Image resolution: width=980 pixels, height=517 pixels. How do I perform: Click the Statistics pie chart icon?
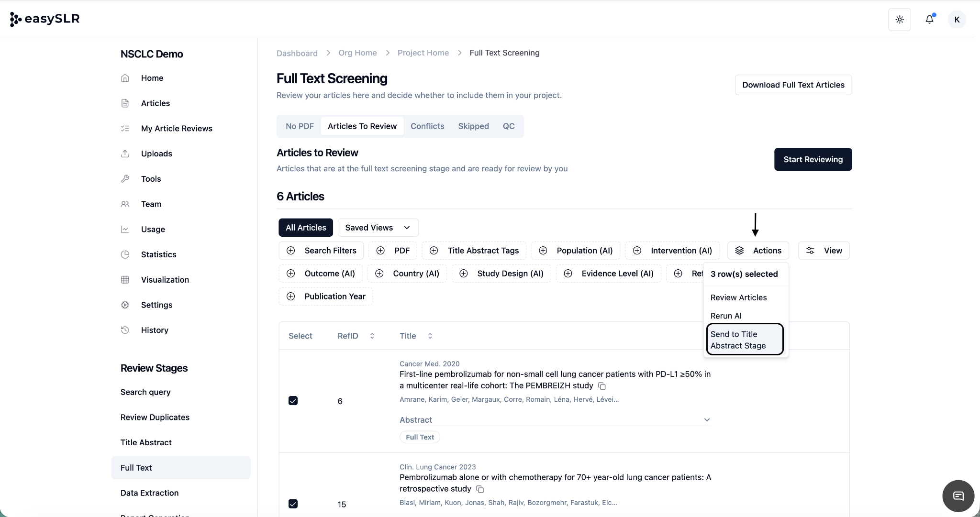pos(125,254)
